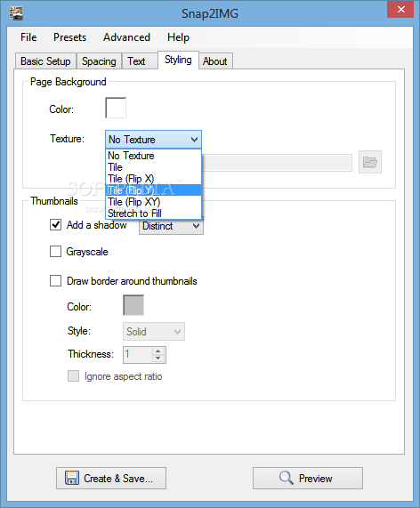Choose No Texture from the dropdown list
The width and height of the screenshot is (420, 508).
tap(153, 156)
